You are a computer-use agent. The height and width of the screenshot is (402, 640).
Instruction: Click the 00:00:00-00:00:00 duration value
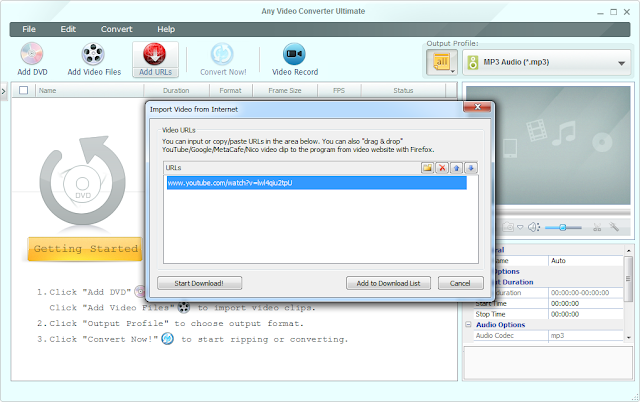point(586,293)
